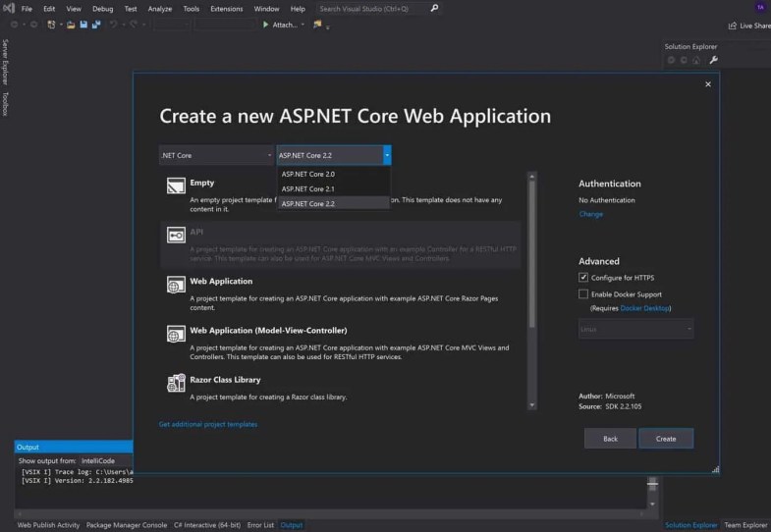Image resolution: width=771 pixels, height=532 pixels.
Task: Click the Save toolbar icon
Action: 83,25
